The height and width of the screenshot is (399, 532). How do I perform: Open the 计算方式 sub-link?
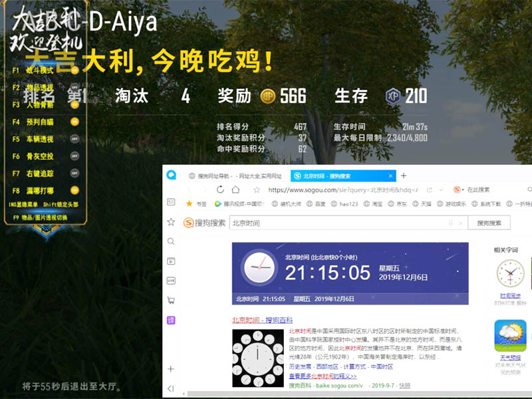click(354, 367)
